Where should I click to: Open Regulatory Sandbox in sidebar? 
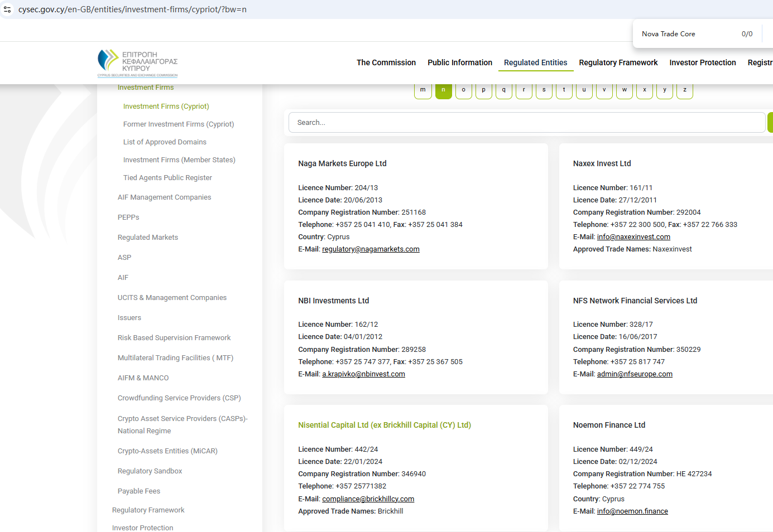click(150, 471)
